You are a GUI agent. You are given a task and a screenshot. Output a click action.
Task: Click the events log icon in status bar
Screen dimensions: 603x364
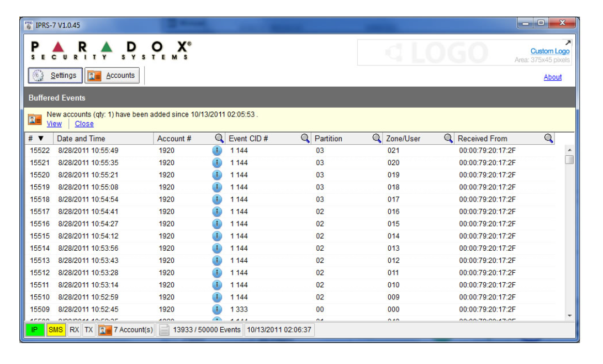coord(165,330)
